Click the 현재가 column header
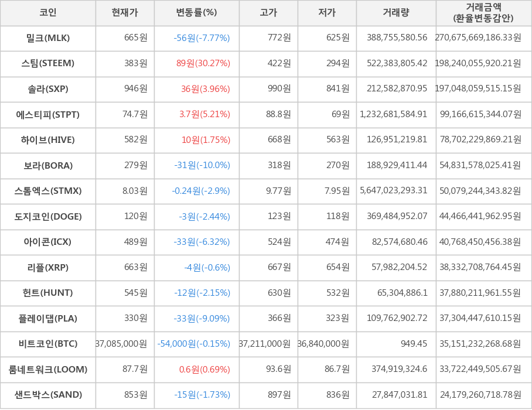 (x=125, y=13)
